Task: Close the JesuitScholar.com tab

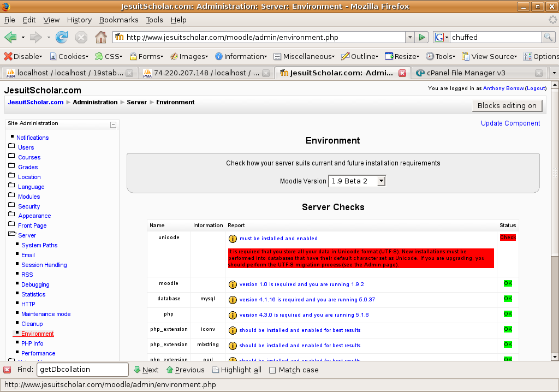Action: (402, 73)
